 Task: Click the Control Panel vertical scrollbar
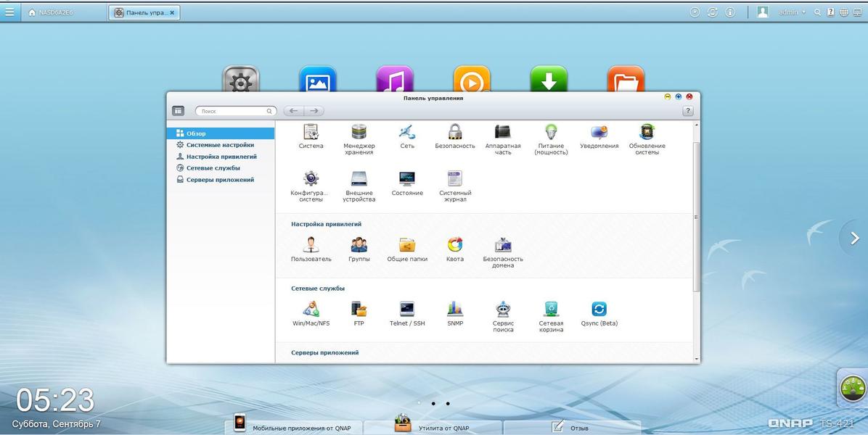[697, 217]
